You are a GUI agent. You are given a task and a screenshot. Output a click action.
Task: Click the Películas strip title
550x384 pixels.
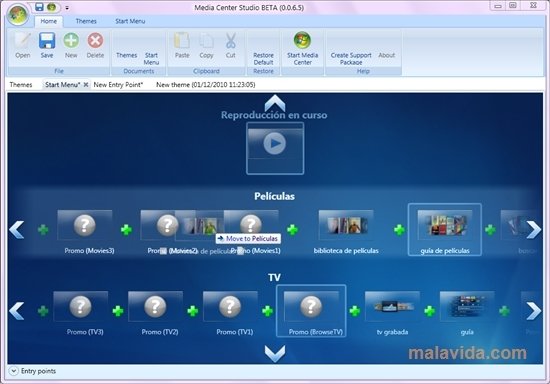click(x=274, y=196)
